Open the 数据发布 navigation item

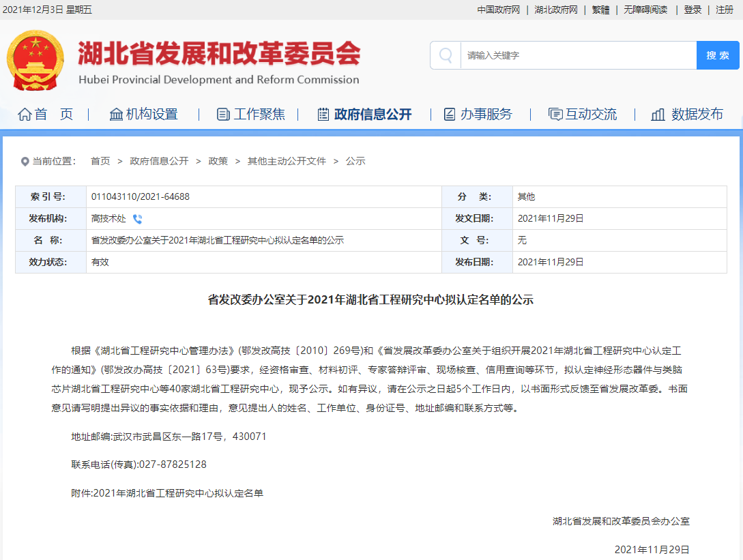click(687, 115)
